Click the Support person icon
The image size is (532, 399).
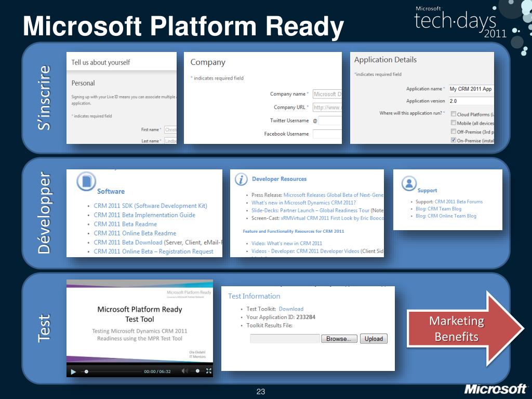(409, 183)
